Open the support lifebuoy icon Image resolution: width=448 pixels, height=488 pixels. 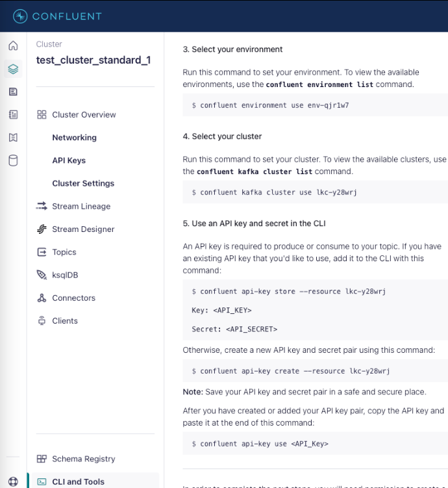[x=13, y=482]
